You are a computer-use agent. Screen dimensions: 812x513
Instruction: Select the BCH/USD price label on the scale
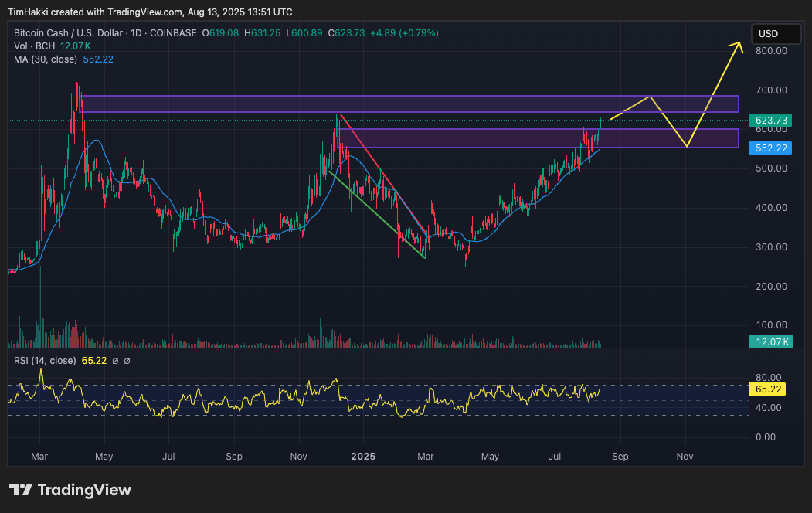[771, 120]
